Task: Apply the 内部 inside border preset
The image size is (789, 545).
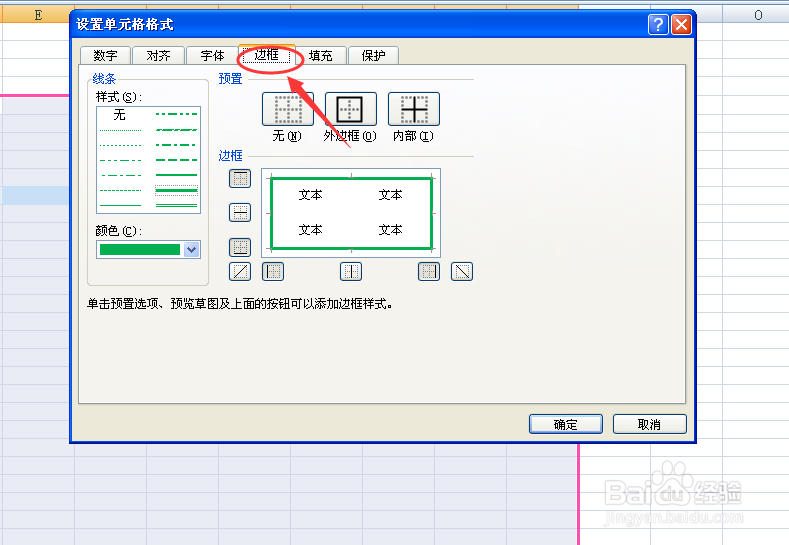Action: pos(414,109)
